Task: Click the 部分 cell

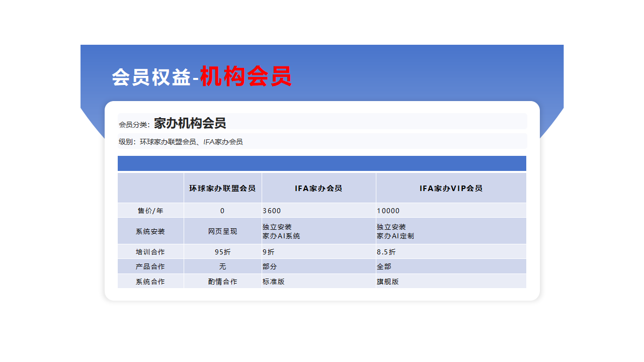Action: pos(318,266)
